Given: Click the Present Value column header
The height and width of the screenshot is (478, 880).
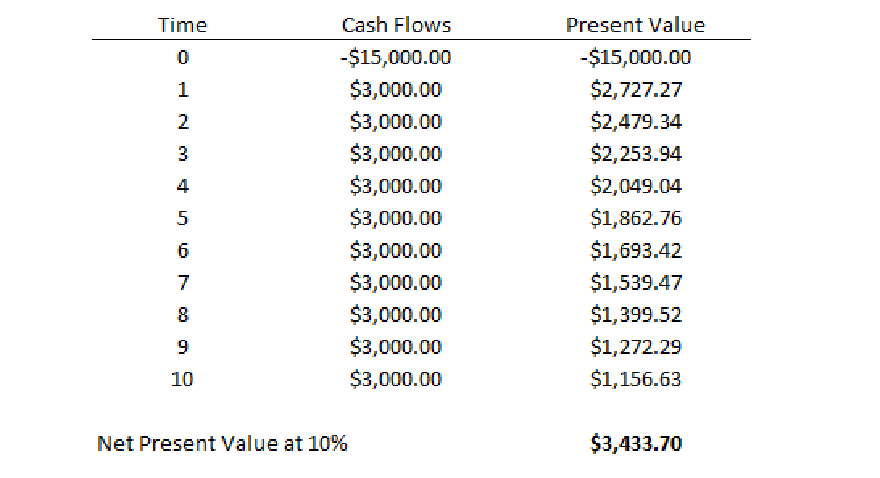Looking at the screenshot, I should click(x=635, y=25).
